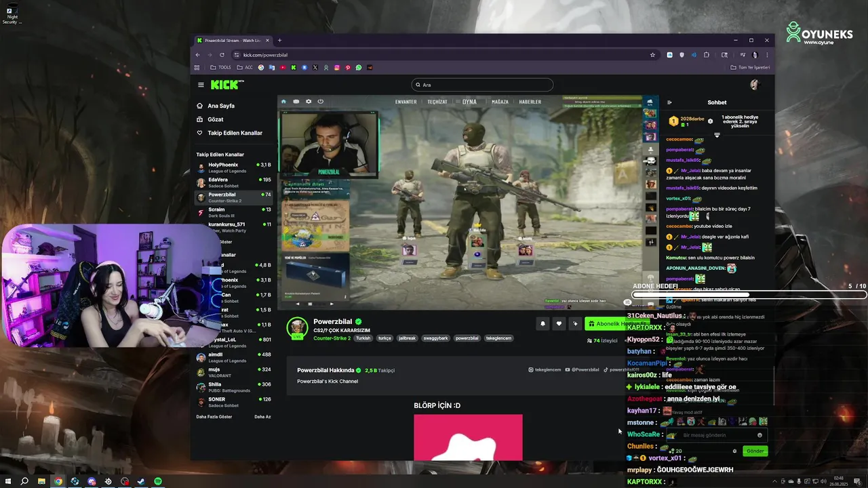Collapse list with Daha Az
The width and height of the screenshot is (868, 488).
[262, 417]
